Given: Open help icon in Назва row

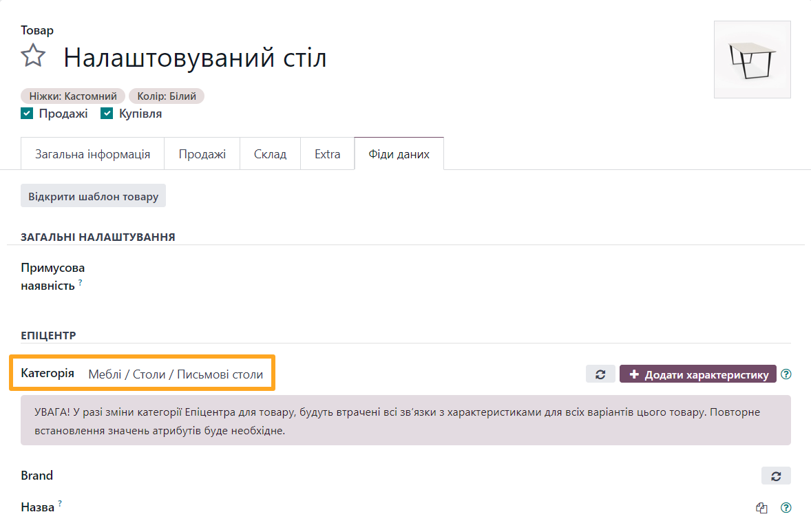Looking at the screenshot, I should [x=786, y=508].
